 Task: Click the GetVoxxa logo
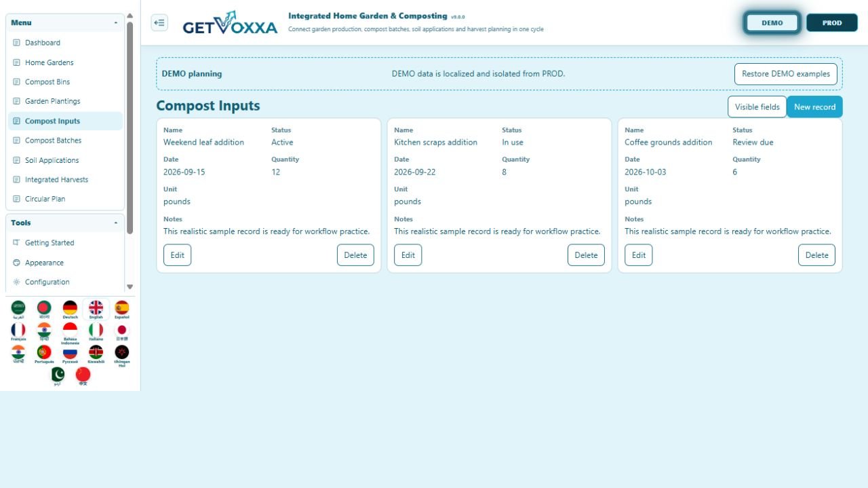(230, 23)
